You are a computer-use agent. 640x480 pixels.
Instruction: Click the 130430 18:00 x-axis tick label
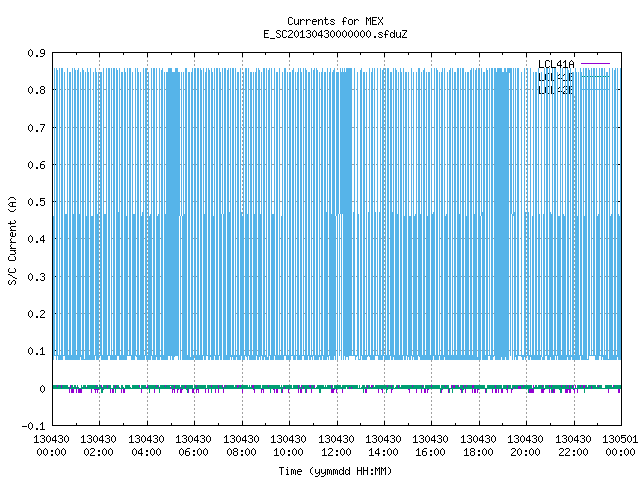pyautogui.click(x=478, y=446)
